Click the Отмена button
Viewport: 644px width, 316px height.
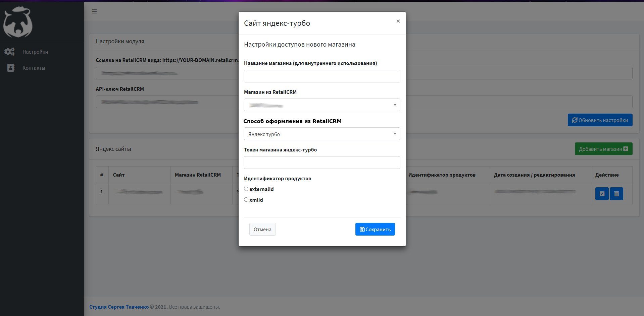click(x=262, y=229)
